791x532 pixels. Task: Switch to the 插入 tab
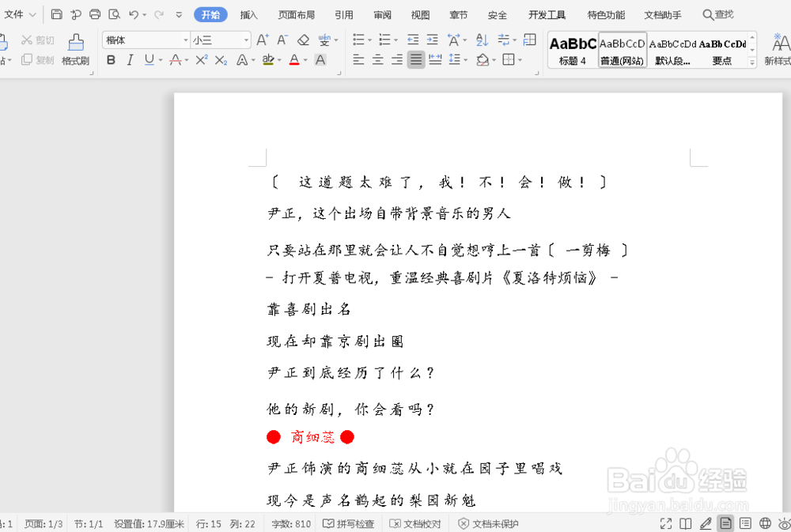pos(248,15)
